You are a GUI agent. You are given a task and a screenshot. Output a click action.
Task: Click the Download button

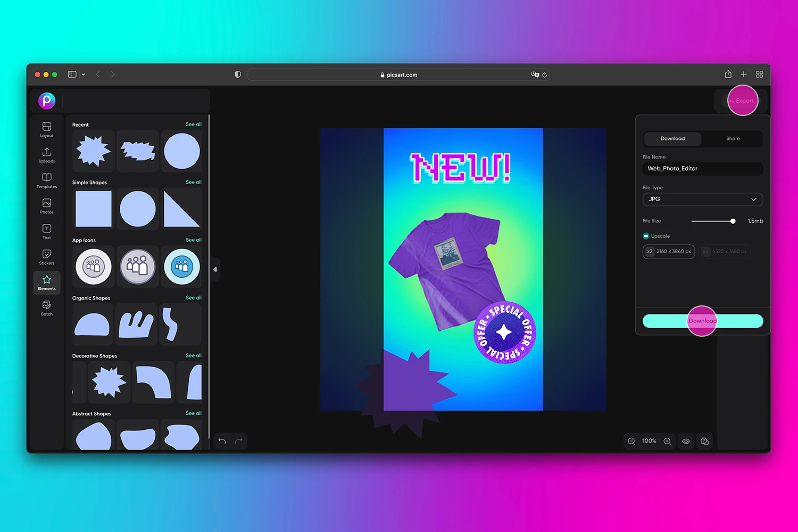(702, 321)
